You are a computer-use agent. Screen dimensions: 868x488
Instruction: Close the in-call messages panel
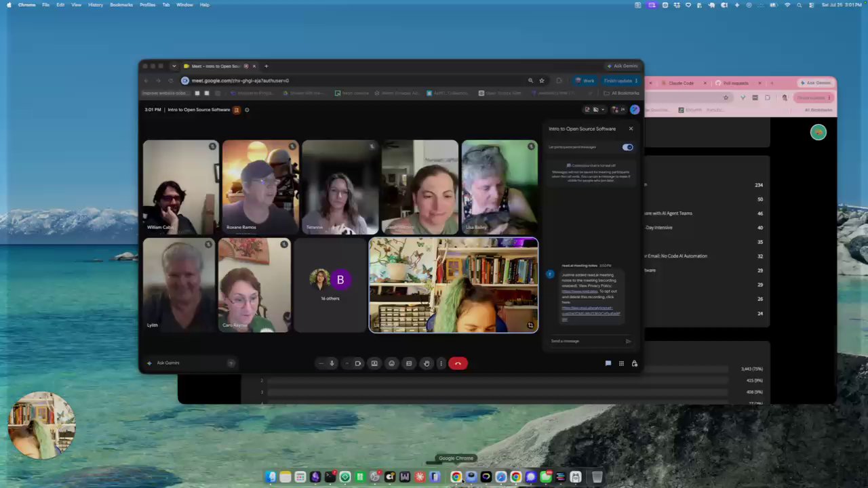tap(631, 129)
